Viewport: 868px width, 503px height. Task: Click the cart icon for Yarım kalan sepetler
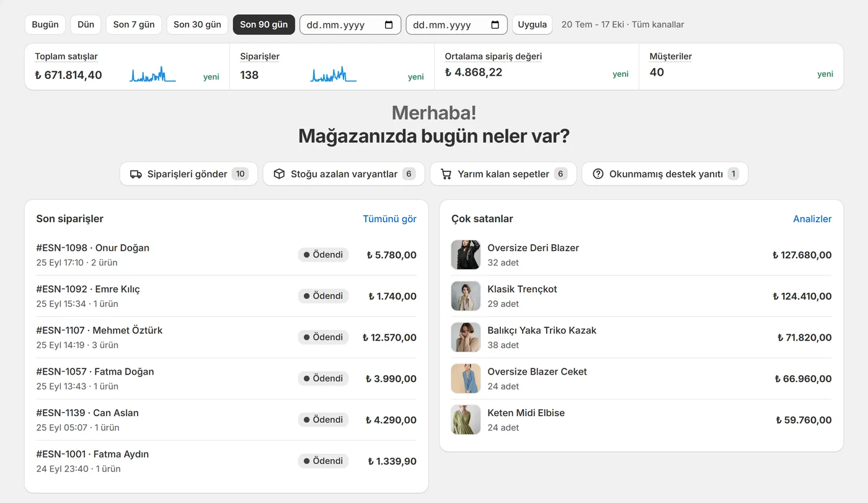point(446,174)
